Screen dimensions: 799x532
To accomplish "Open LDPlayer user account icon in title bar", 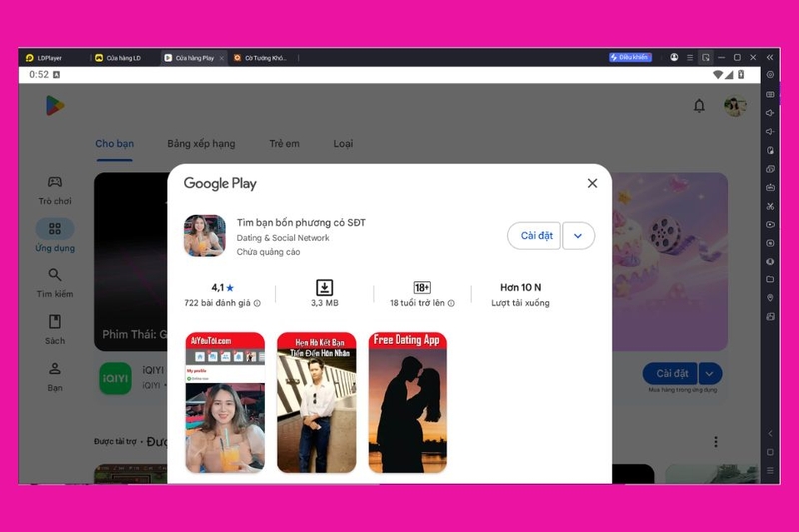I will (x=673, y=58).
